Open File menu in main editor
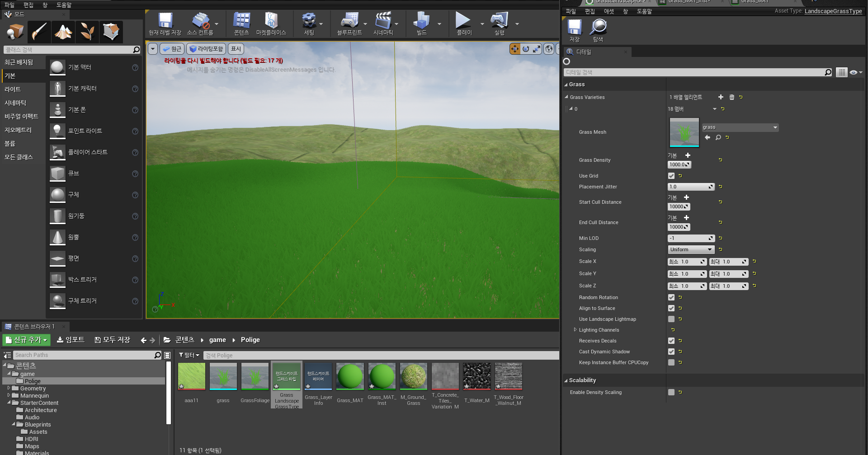Viewport: 868px width, 455px height. tap(9, 5)
